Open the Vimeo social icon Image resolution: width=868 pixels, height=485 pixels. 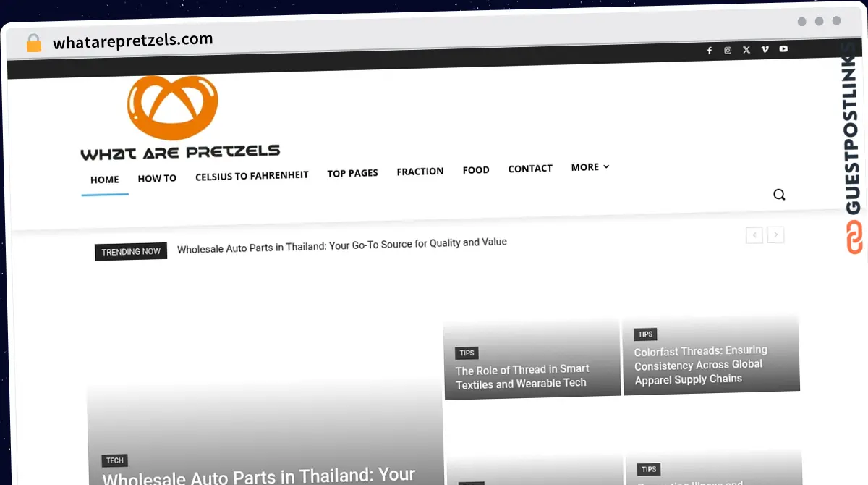(765, 49)
